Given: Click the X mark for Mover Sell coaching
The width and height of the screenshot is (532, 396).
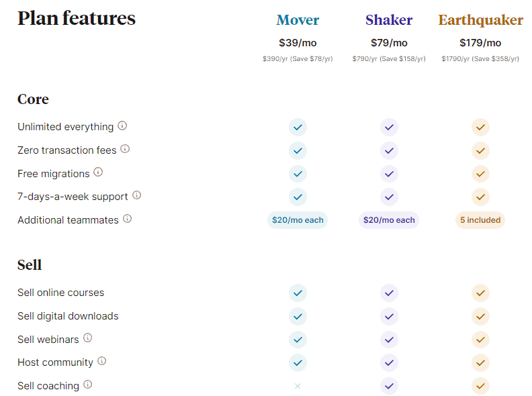Looking at the screenshot, I should coord(298,386).
